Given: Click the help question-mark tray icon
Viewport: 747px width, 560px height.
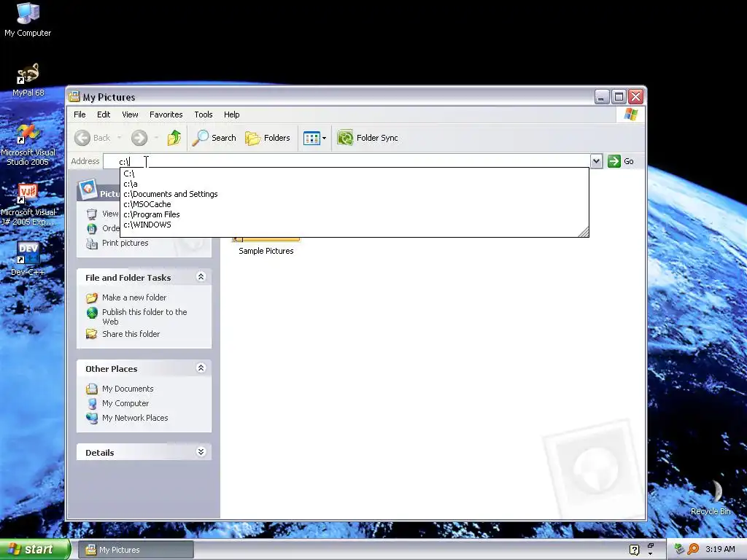Looking at the screenshot, I should pyautogui.click(x=634, y=550).
